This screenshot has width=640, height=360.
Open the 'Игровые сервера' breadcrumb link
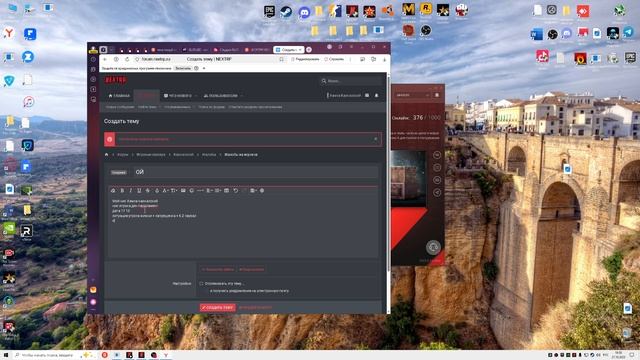[x=151, y=155]
